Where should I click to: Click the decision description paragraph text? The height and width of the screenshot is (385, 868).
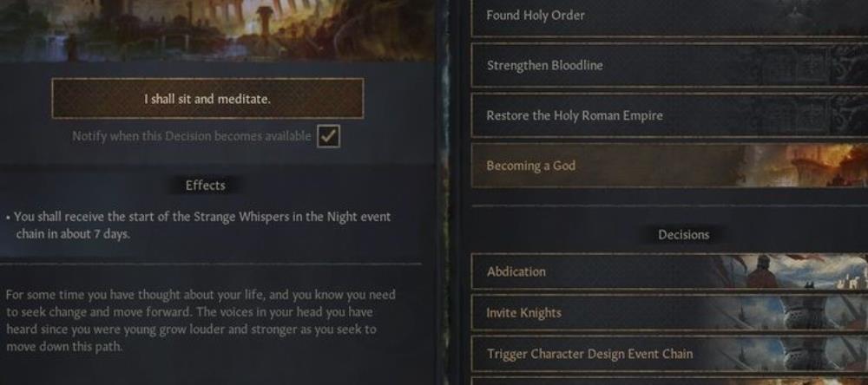click(x=201, y=321)
